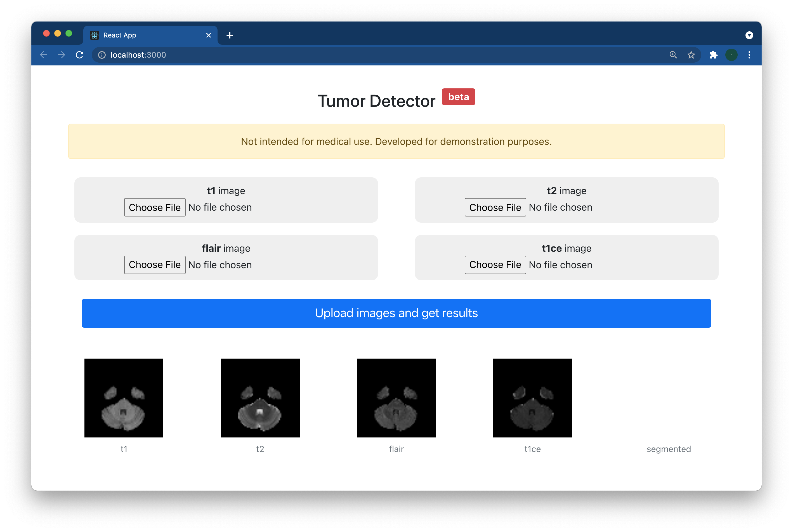Click the browser back arrow
793x532 pixels.
point(43,55)
